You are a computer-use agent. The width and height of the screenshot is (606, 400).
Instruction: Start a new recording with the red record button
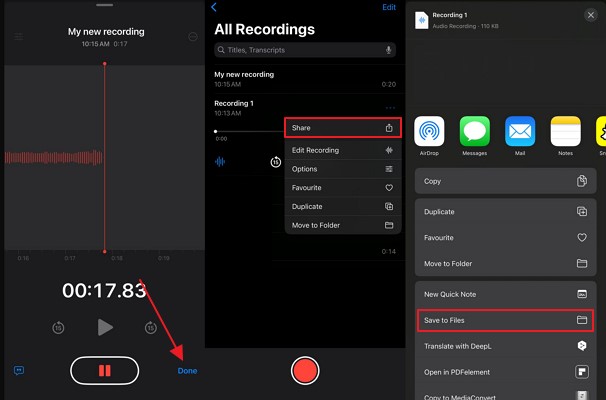coord(305,370)
